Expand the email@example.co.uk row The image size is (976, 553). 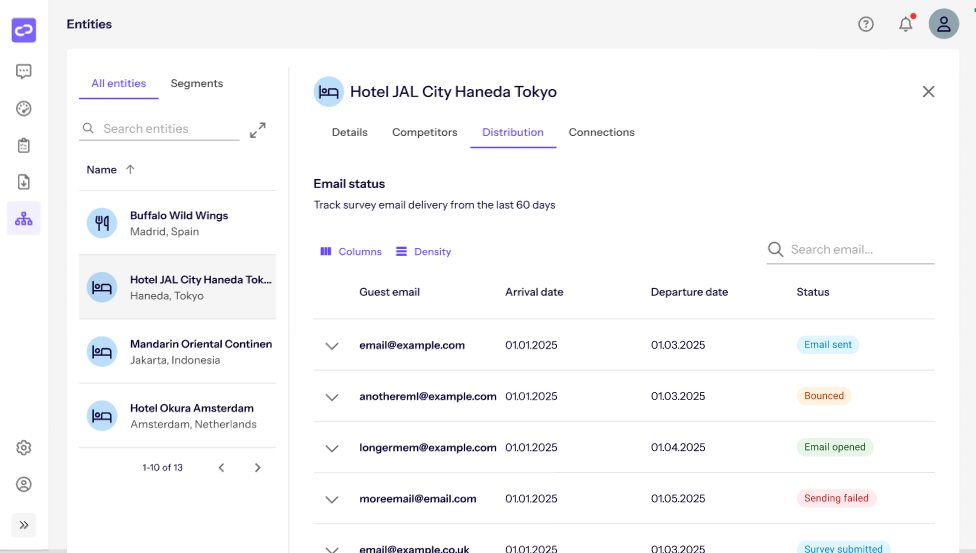point(332,549)
